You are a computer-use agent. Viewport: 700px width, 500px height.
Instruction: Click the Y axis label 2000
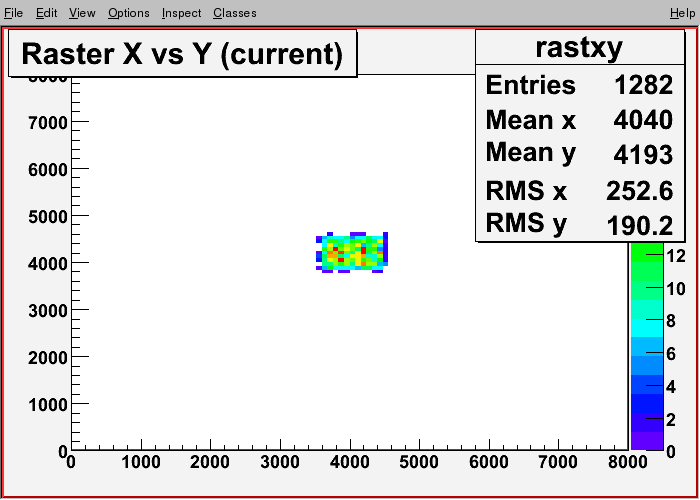click(x=48, y=358)
